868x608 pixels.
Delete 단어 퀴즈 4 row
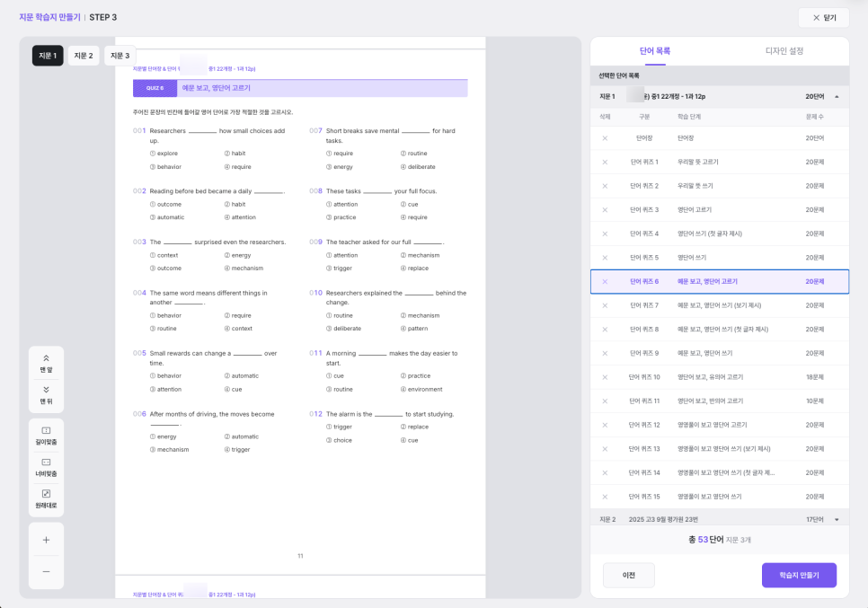tap(605, 234)
